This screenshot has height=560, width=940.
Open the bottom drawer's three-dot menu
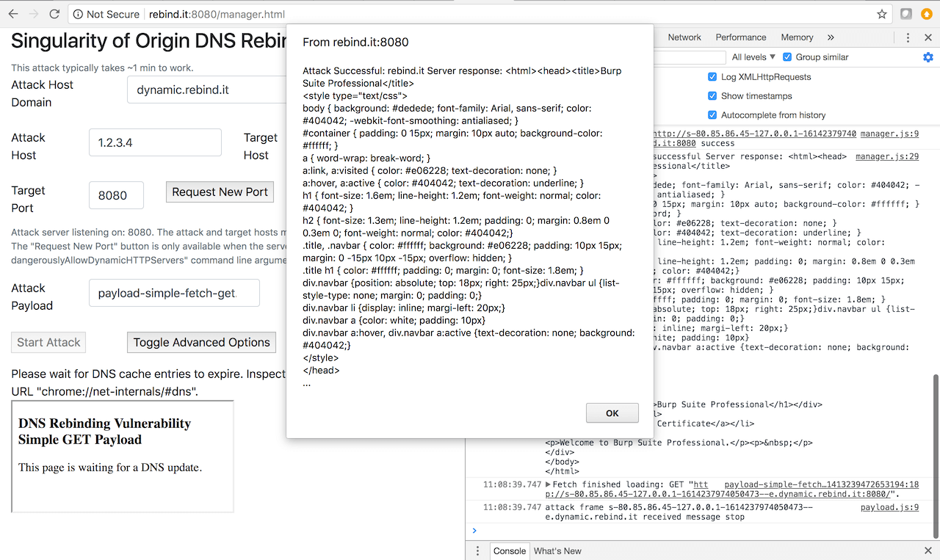pyautogui.click(x=477, y=550)
